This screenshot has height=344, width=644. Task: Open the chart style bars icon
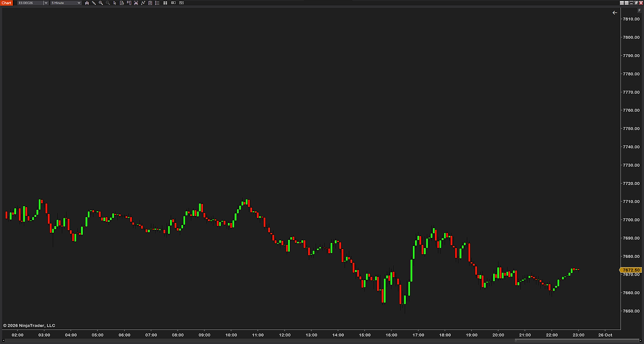87,3
